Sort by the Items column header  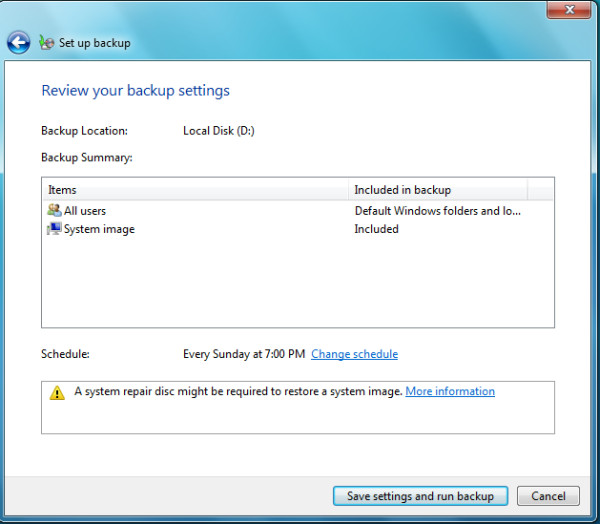(x=196, y=190)
